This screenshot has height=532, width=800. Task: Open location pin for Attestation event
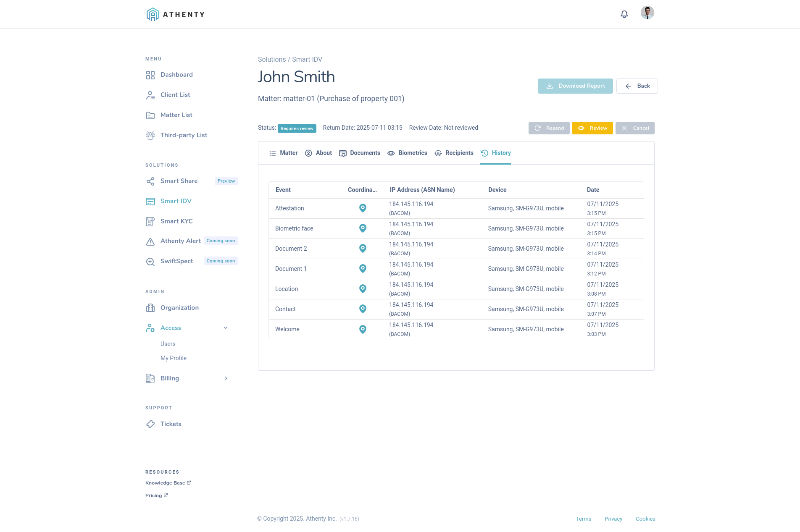click(363, 208)
